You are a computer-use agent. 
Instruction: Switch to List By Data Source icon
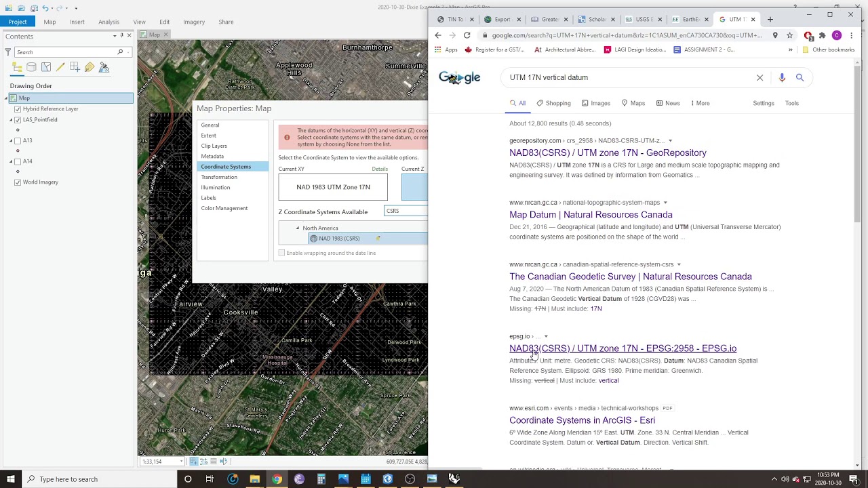31,67
